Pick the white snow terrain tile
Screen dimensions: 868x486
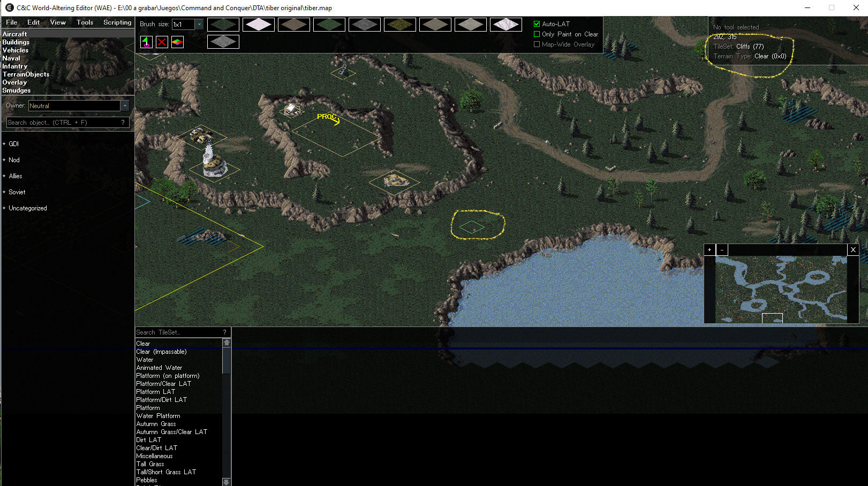point(259,25)
